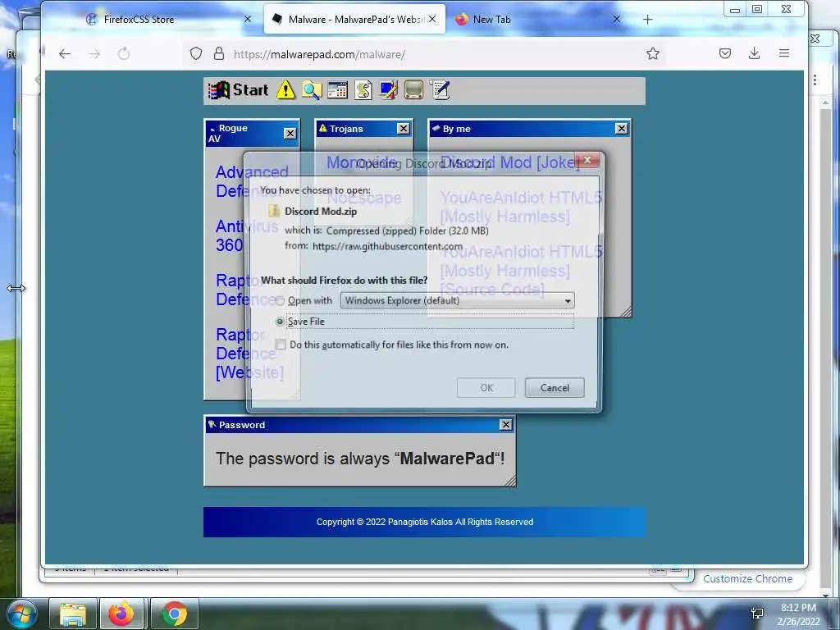
Task: Open File Explorer from taskbar
Action: tap(73, 614)
